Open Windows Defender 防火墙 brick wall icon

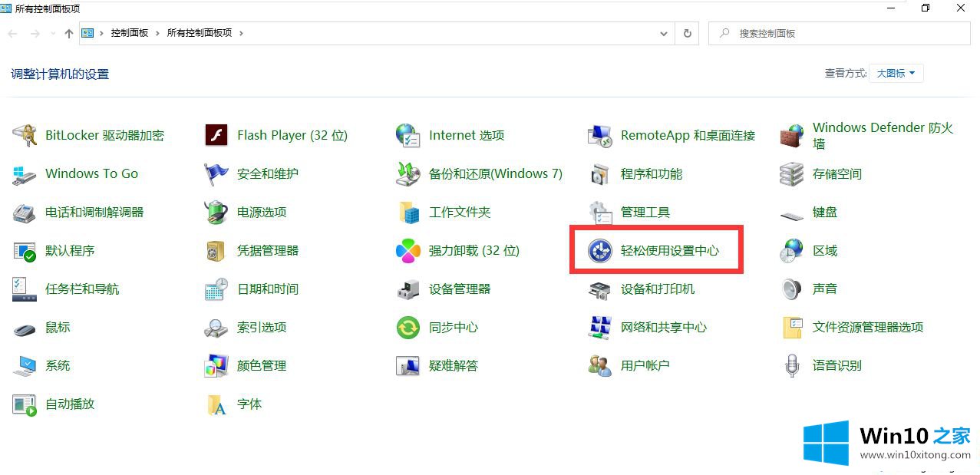792,136
